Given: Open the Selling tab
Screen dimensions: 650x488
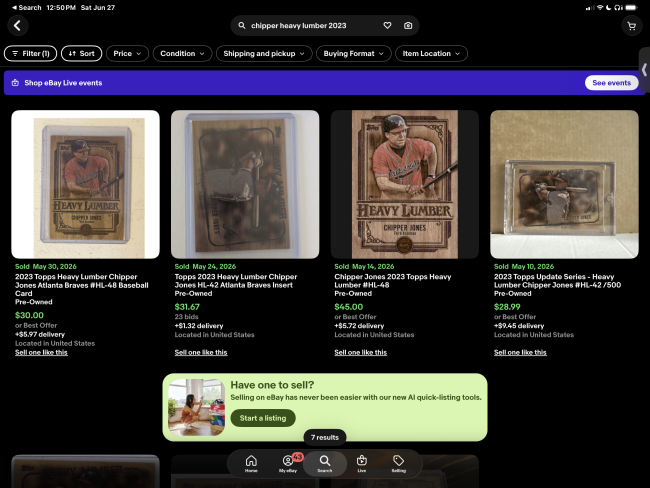Looking at the screenshot, I should tap(398, 464).
